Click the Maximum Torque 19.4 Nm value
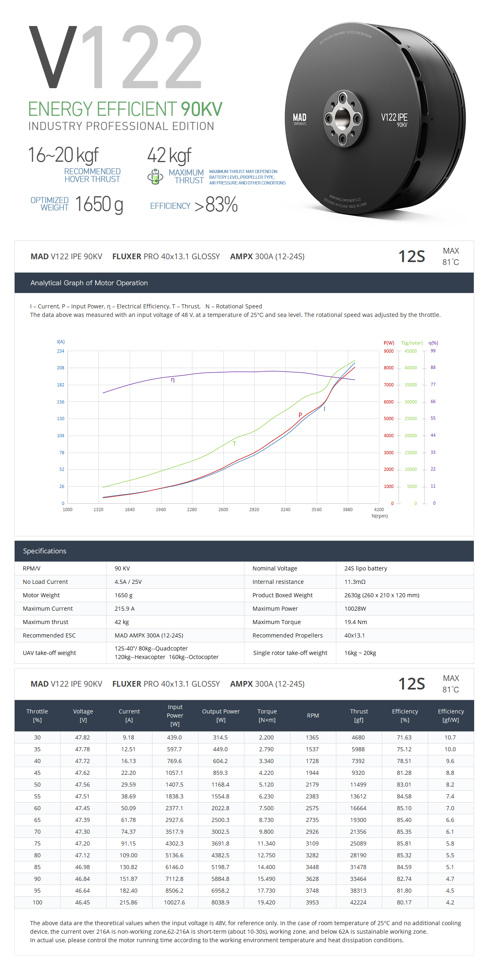 click(356, 622)
